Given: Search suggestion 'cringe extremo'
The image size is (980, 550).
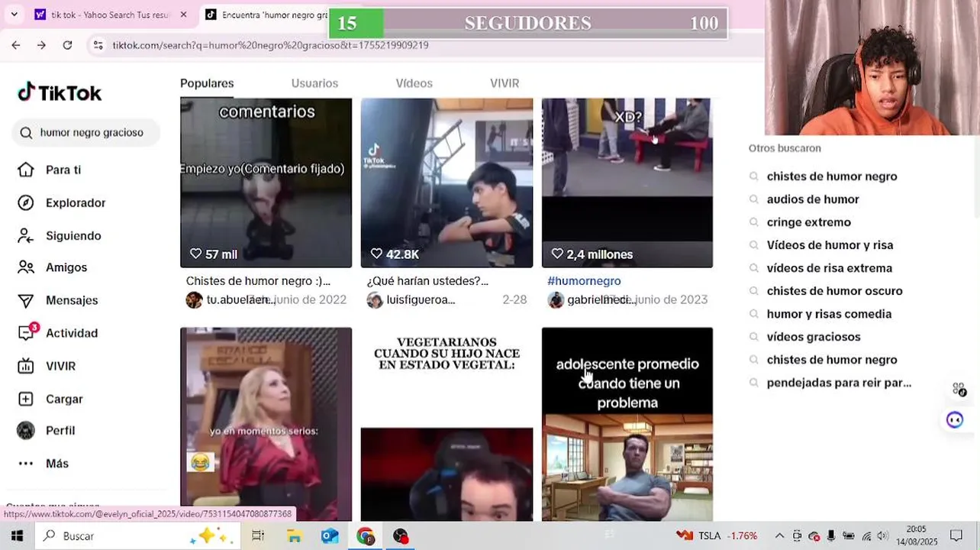Looking at the screenshot, I should pyautogui.click(x=808, y=222).
